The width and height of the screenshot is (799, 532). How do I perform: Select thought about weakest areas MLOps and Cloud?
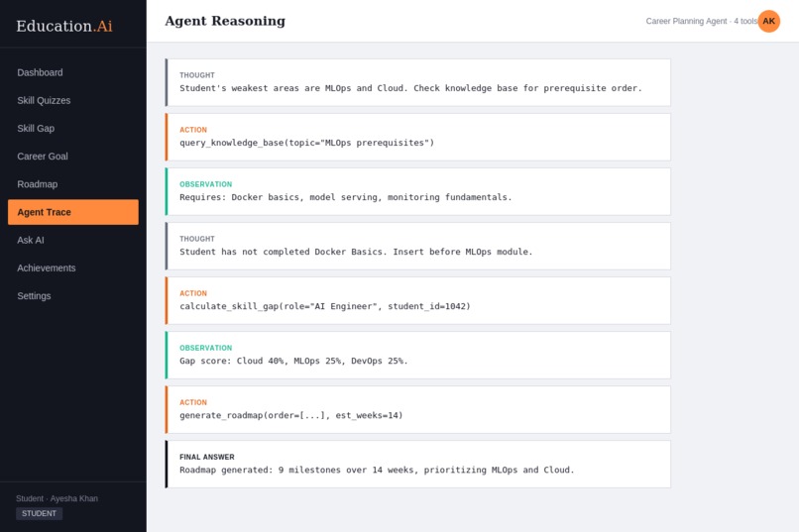418,82
